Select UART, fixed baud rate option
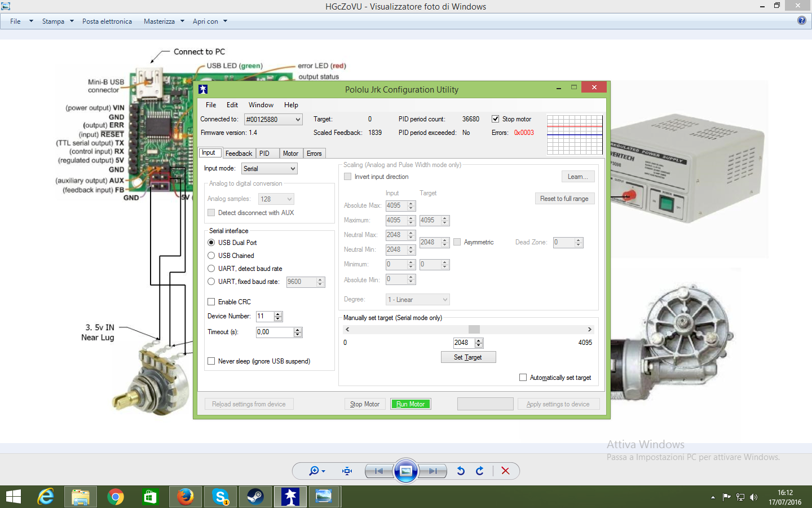Image resolution: width=812 pixels, height=508 pixels. point(211,282)
